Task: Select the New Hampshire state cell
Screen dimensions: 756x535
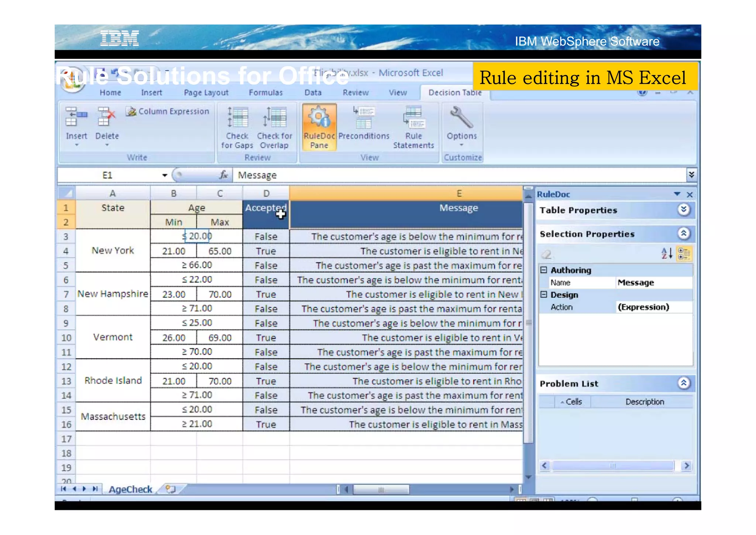Action: pyautogui.click(x=113, y=294)
